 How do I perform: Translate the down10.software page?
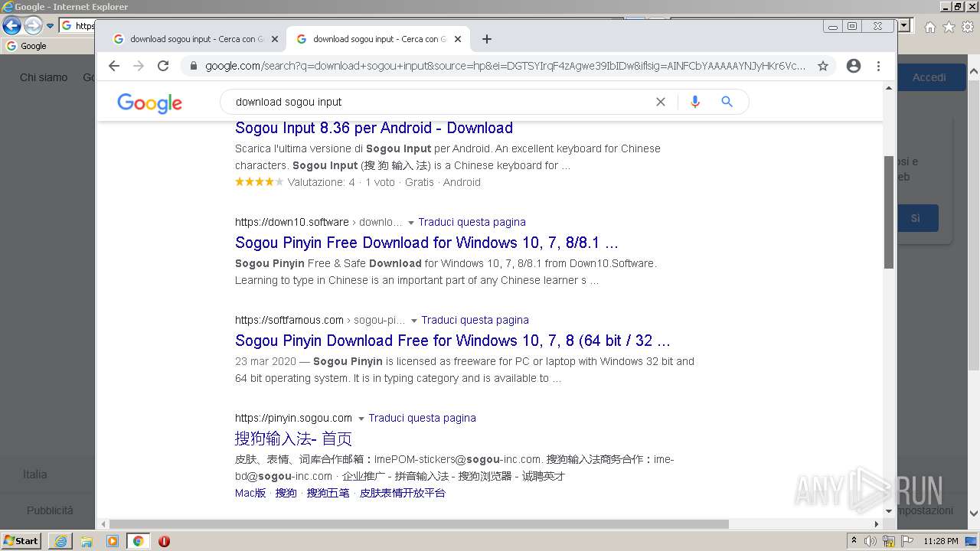(x=472, y=222)
